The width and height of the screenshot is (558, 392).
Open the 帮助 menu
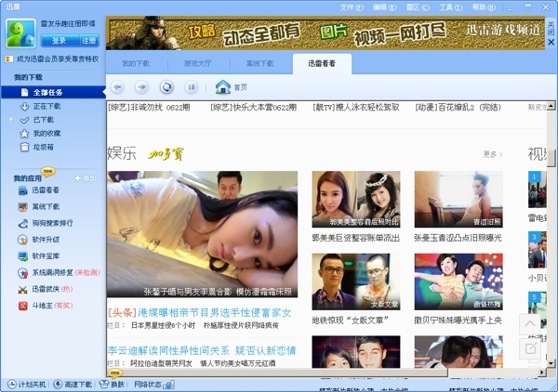[x=484, y=7]
